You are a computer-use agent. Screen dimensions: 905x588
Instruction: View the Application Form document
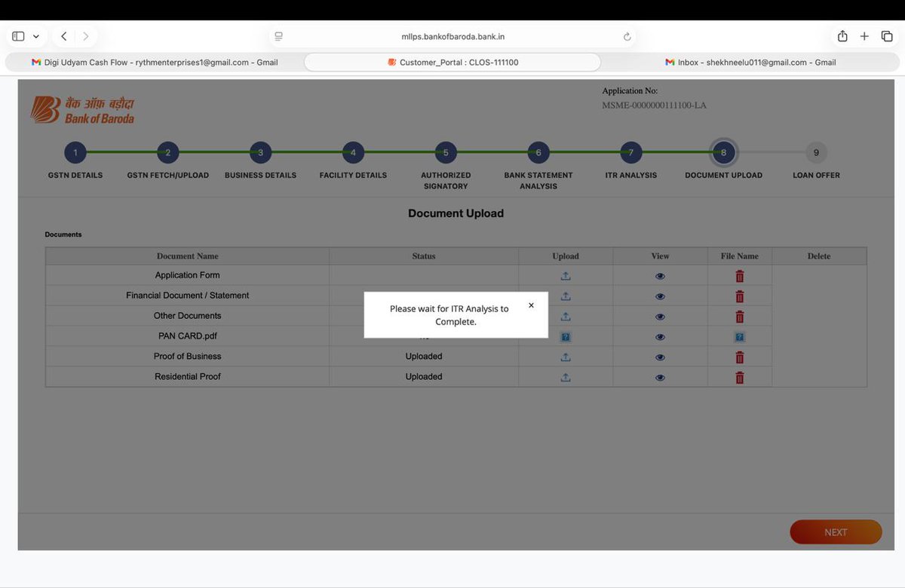pos(660,276)
